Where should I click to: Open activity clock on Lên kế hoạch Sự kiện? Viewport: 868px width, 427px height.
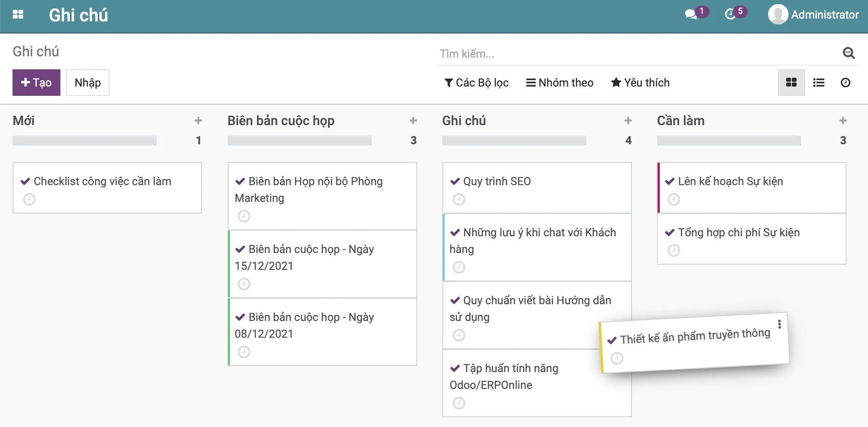tap(673, 200)
